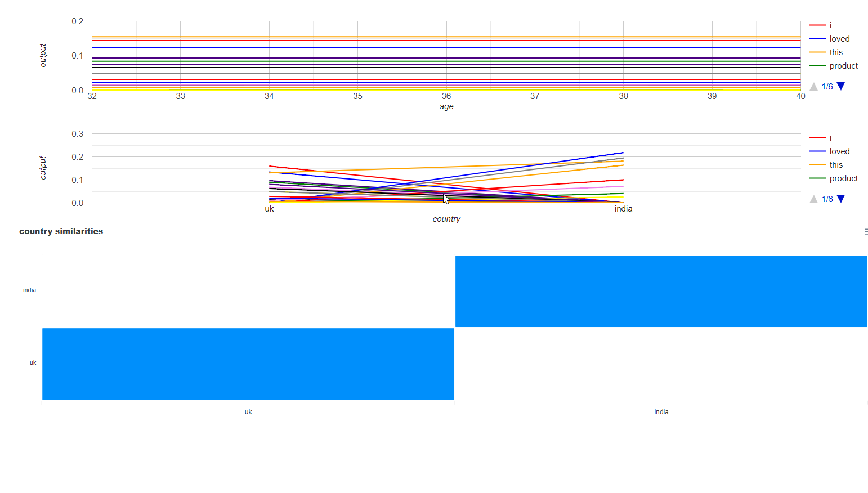868x493 pixels.
Task: Click the blue down arrow in age chart legend
Action: click(840, 86)
